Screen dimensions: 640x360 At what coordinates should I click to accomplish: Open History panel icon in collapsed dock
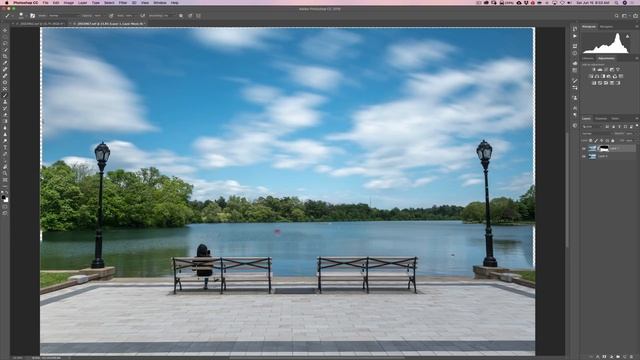(575, 29)
